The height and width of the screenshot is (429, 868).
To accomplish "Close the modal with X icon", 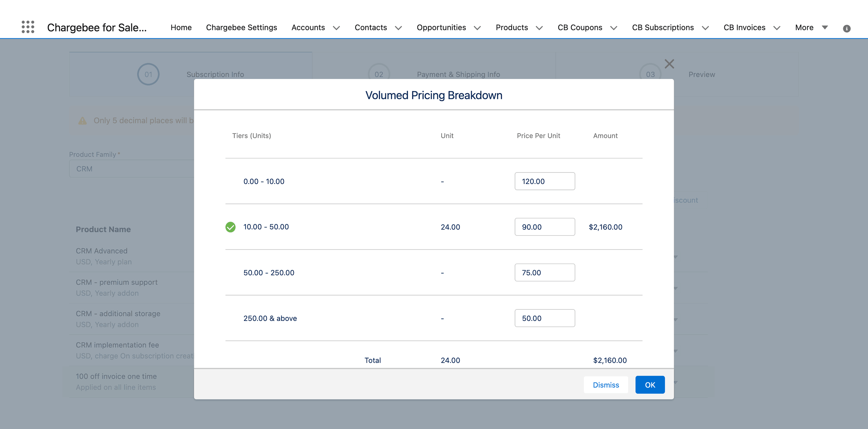I will click(x=669, y=64).
